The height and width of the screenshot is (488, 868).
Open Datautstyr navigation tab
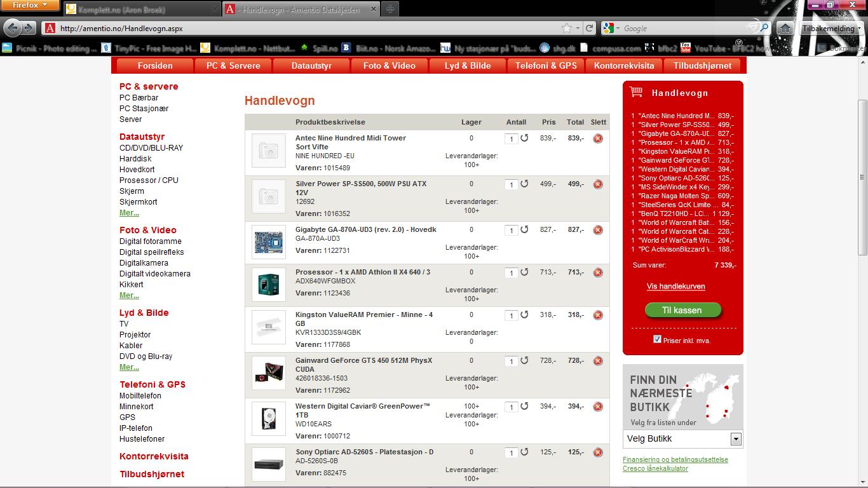[311, 65]
